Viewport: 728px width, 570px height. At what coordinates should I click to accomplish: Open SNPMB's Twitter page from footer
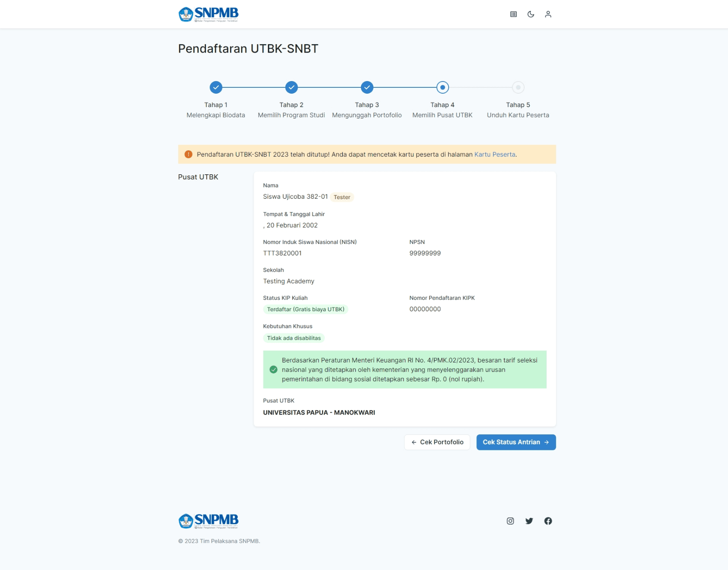click(x=529, y=521)
